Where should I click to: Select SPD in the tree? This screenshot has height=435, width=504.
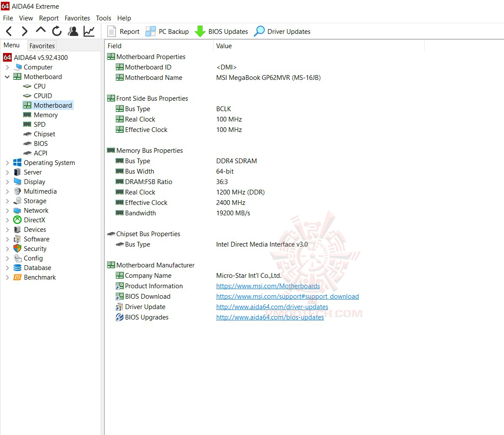[x=40, y=125]
